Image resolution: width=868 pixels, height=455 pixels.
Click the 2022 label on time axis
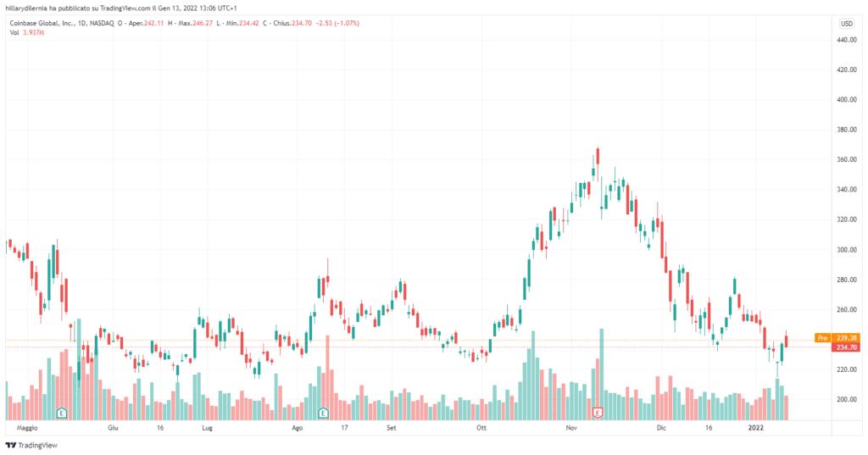point(756,429)
